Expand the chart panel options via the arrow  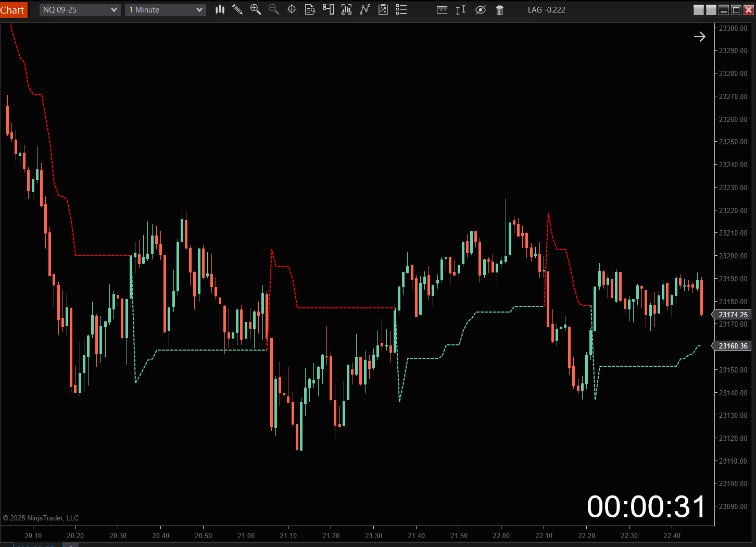click(700, 36)
